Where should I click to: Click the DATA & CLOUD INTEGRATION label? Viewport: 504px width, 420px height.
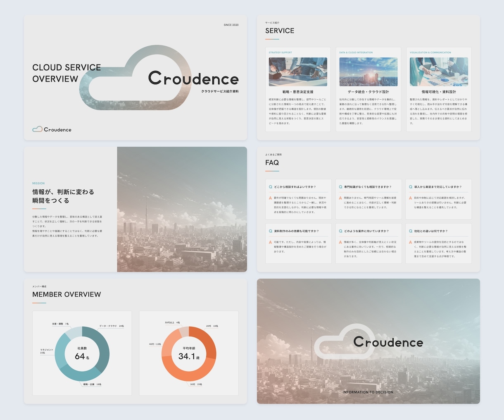[x=356, y=52]
